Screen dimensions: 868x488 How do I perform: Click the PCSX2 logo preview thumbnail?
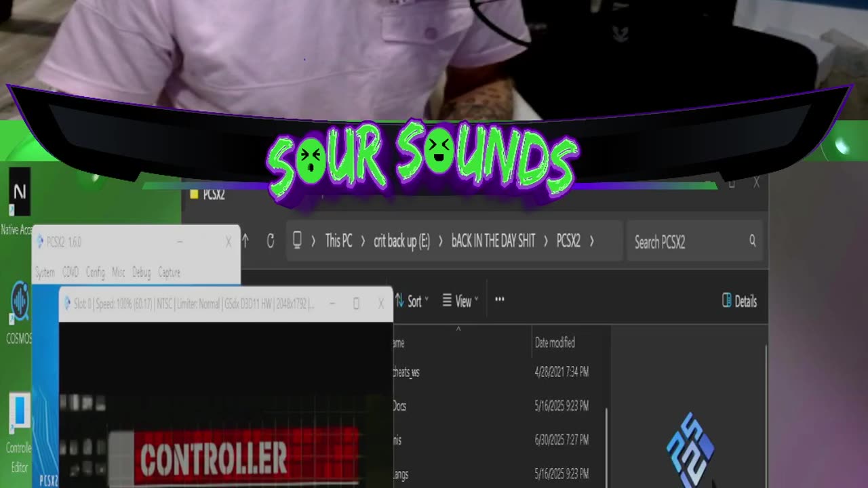(x=690, y=449)
